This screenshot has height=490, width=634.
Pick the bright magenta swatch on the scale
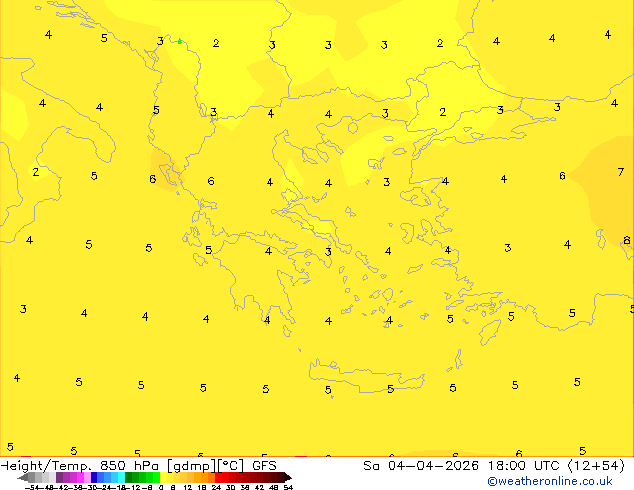click(x=80, y=477)
